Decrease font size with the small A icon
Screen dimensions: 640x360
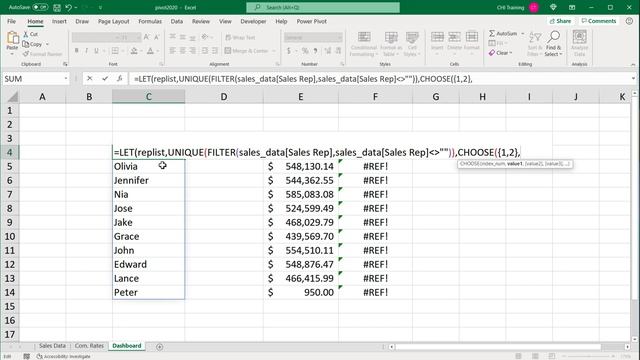coord(157,37)
